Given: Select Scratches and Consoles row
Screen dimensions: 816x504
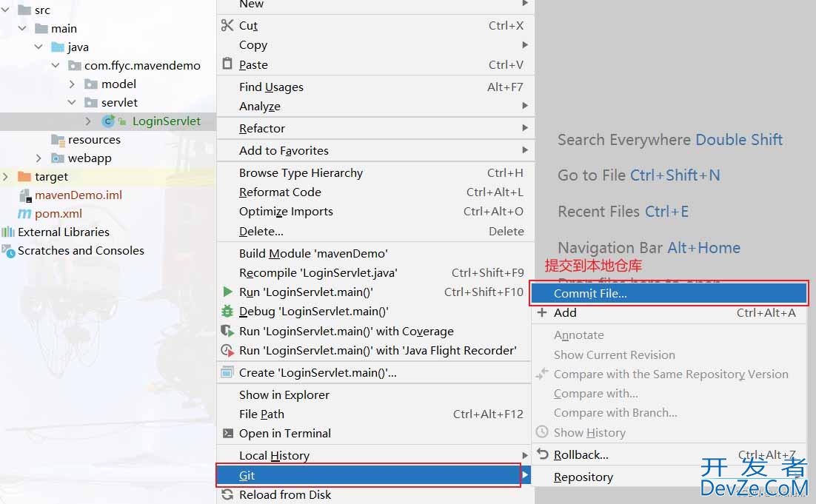Looking at the screenshot, I should (81, 250).
